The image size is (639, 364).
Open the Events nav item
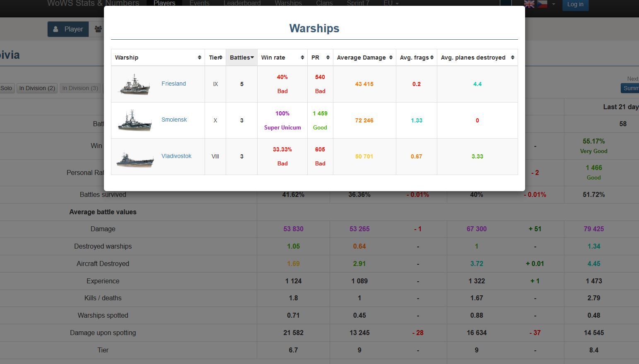pyautogui.click(x=199, y=3)
